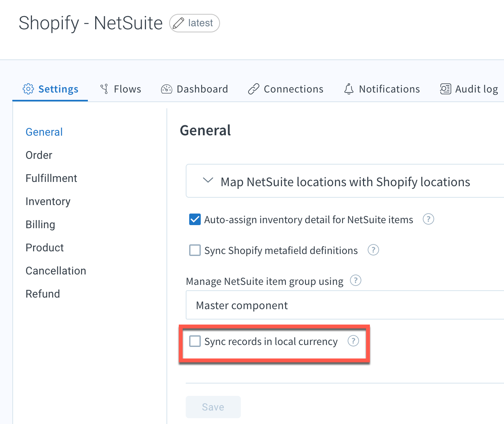The image size is (504, 424).
Task: Click the Connections link-chain icon
Action: pos(254,89)
